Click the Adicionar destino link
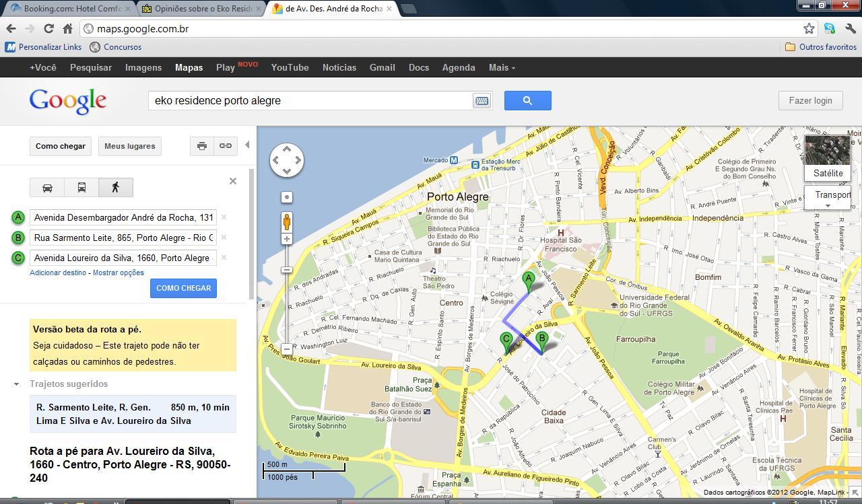This screenshot has width=862, height=504. click(58, 273)
